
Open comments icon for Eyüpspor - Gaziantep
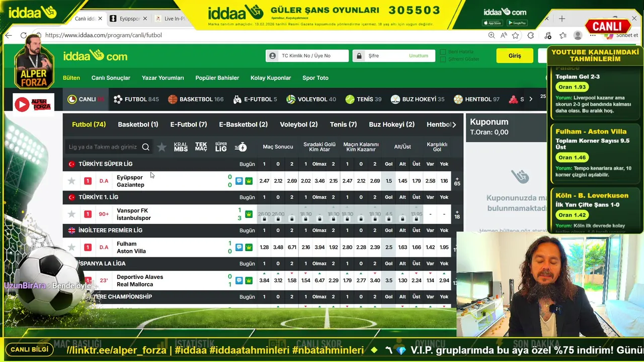(x=239, y=181)
